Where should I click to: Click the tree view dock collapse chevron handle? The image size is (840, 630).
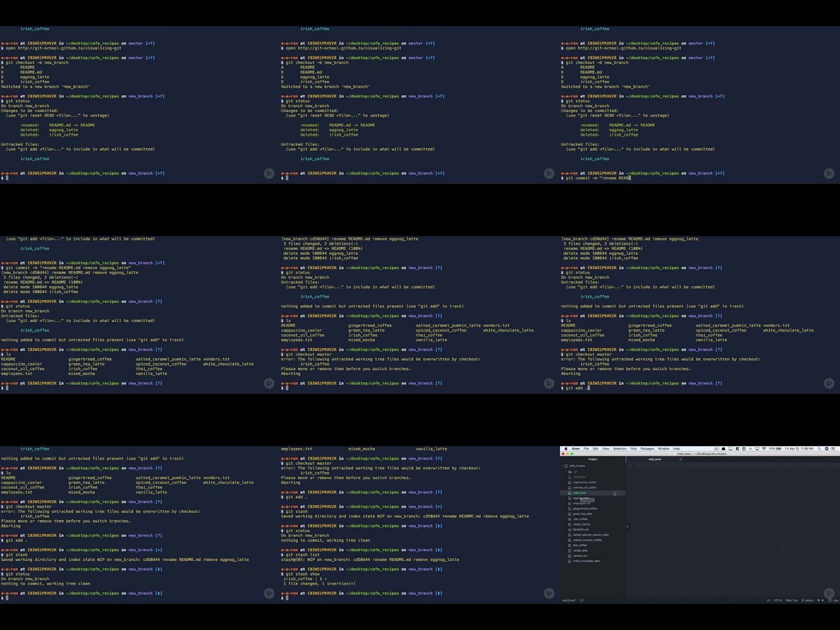[x=627, y=526]
